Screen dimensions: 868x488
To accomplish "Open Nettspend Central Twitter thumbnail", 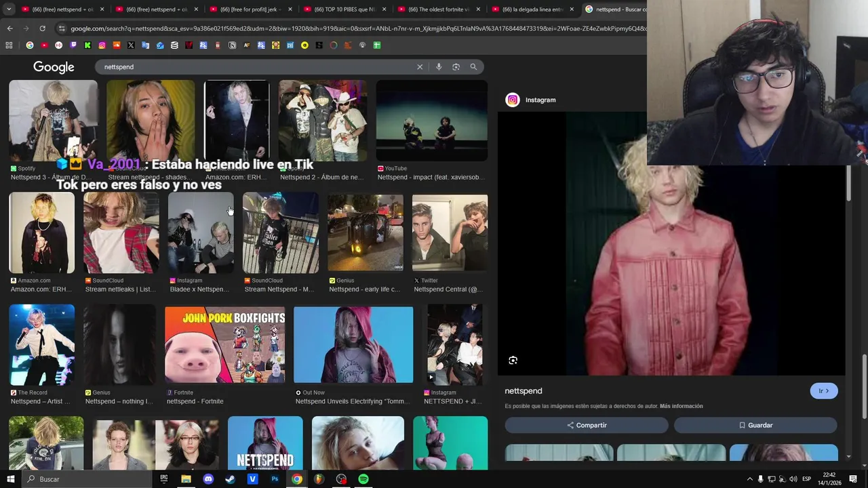I will [450, 233].
